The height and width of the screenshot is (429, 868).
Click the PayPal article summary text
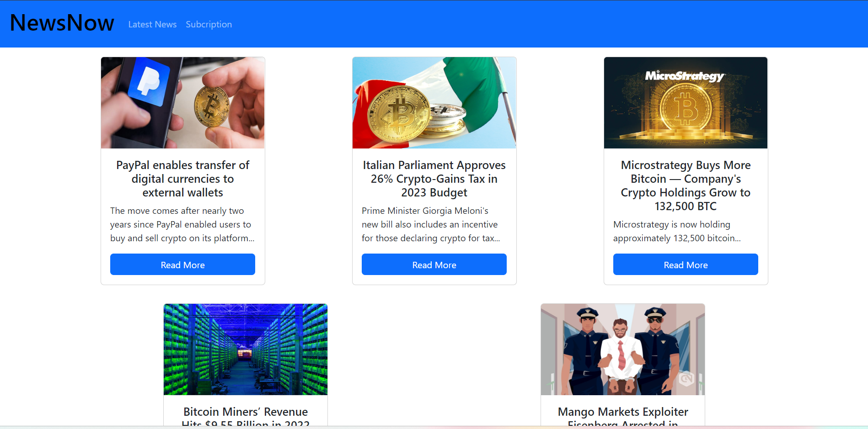tap(182, 224)
